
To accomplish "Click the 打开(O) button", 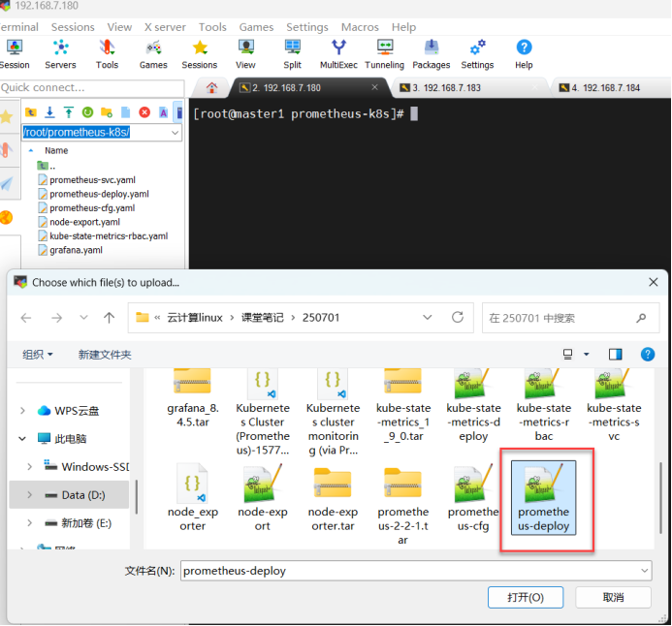I will tap(525, 597).
